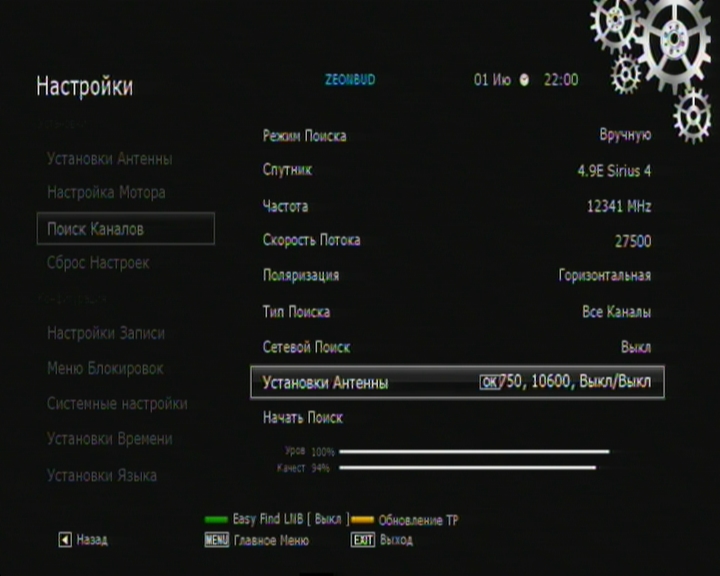Screen dimensions: 720x576
Task: Toggle the Сетевой Поиск Выкл setting
Action: (635, 347)
